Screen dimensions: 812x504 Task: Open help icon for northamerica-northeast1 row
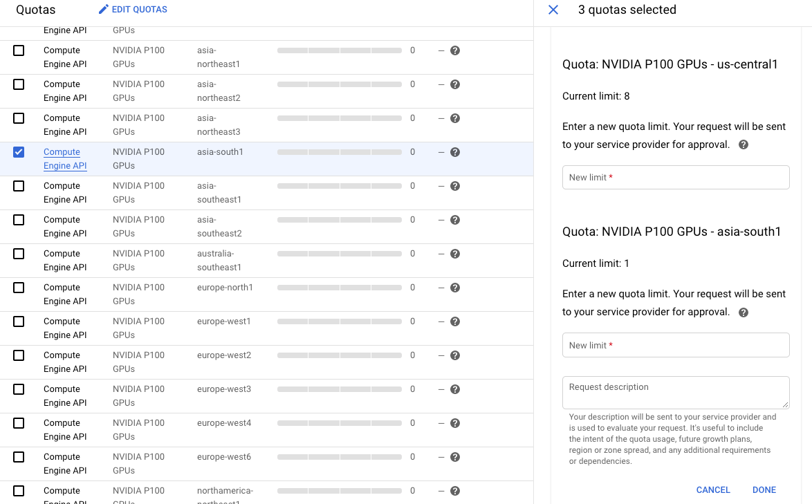coord(455,491)
